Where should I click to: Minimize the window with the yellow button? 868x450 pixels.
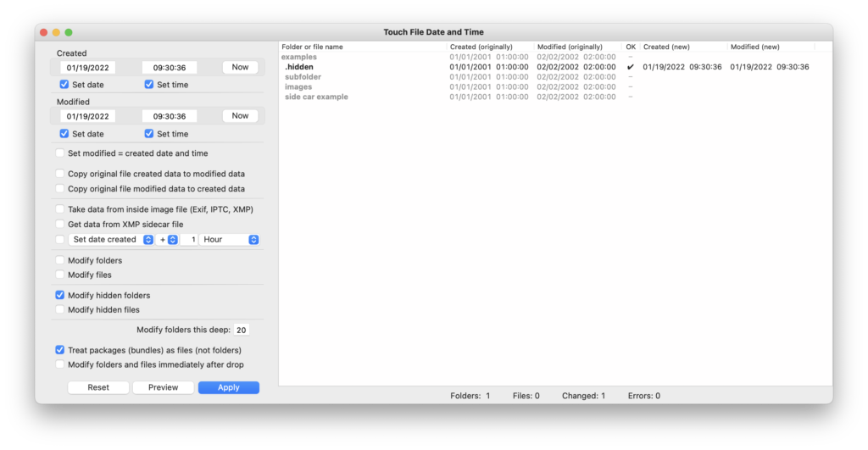tap(56, 32)
